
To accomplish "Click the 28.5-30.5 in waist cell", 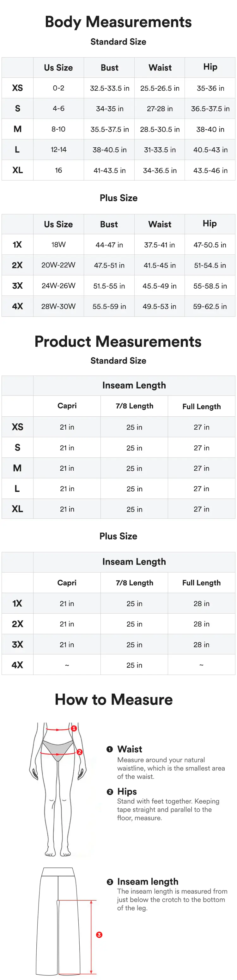I will point(160,129).
